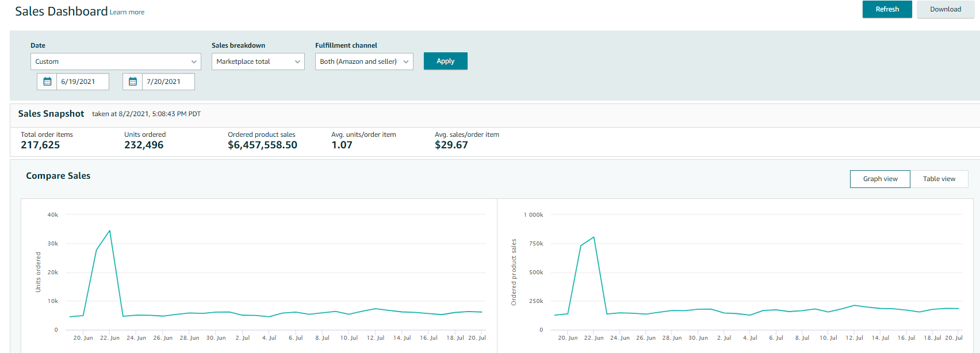980x353 pixels.
Task: Select units ordered value 232,496
Action: click(144, 145)
